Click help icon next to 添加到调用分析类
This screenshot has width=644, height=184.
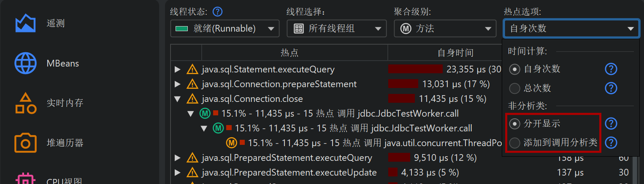tap(611, 143)
